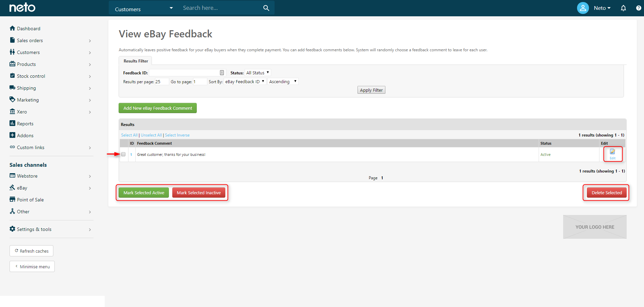Click the Addons plus icon
Image resolution: width=644 pixels, height=307 pixels.
pos(13,135)
